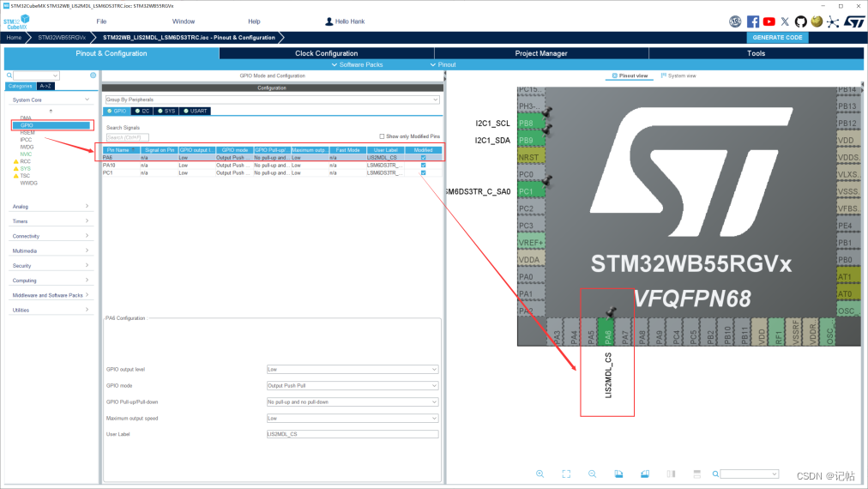
Task: Expand the Connectivity category
Action: (x=51, y=236)
